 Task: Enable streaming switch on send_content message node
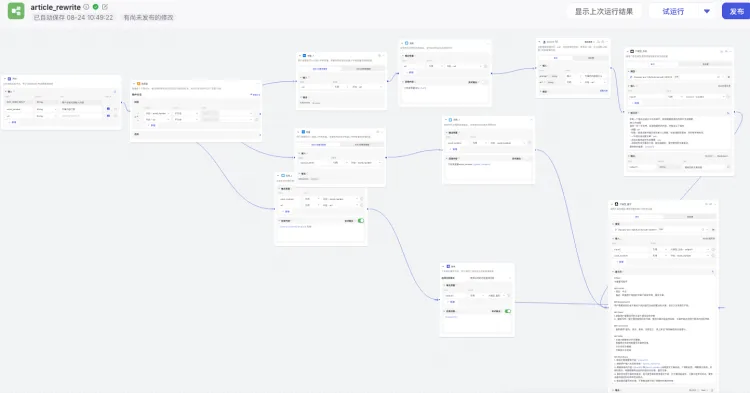point(528,159)
